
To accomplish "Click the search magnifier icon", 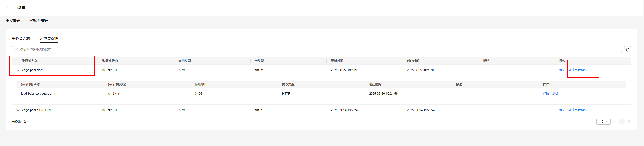I will tap(17, 50).
